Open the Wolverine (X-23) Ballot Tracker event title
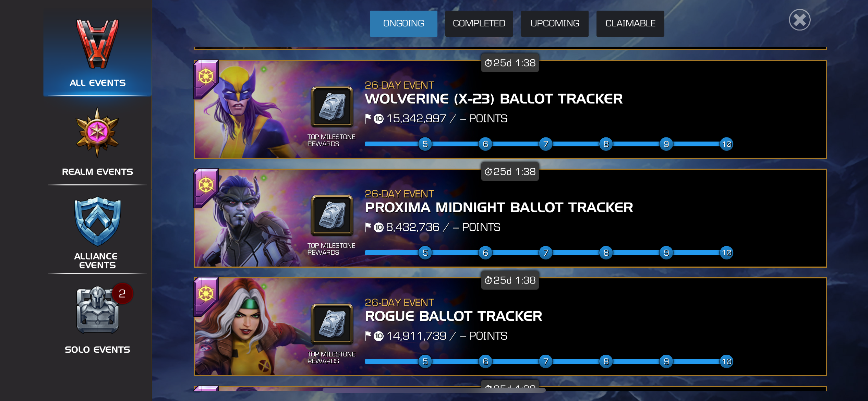Image resolution: width=868 pixels, height=401 pixels. click(494, 99)
